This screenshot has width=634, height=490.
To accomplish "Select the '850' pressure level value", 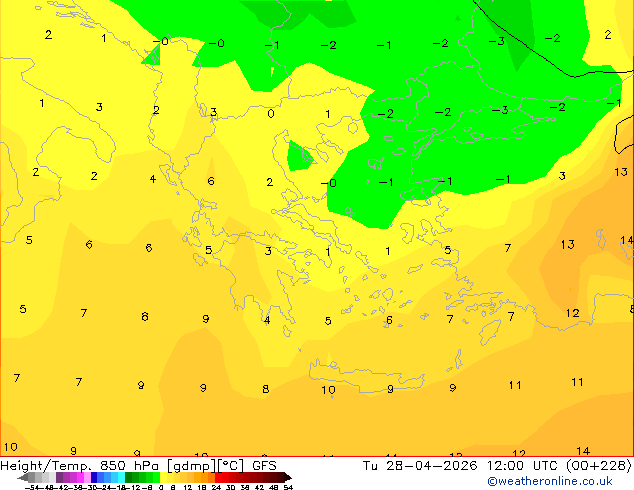I will [x=113, y=466].
